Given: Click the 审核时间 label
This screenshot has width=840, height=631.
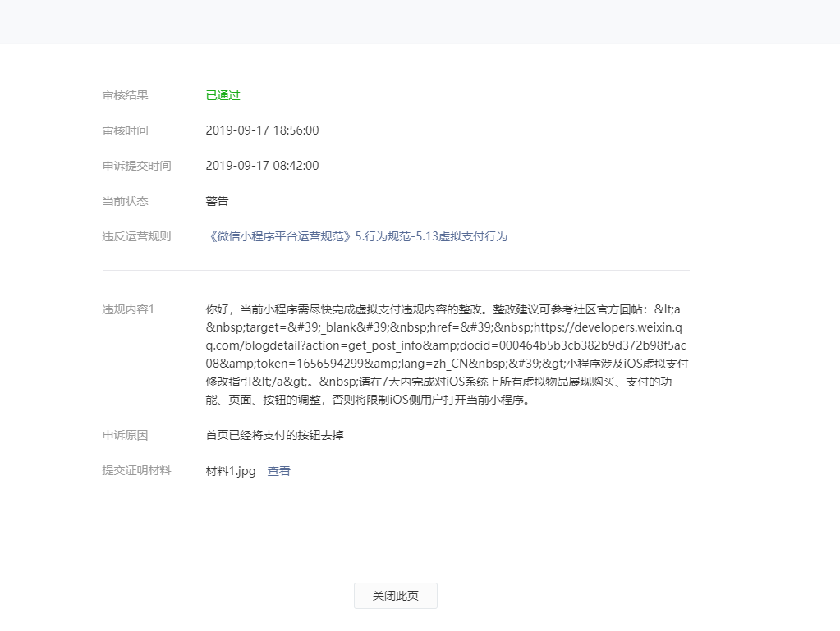Looking at the screenshot, I should [125, 130].
